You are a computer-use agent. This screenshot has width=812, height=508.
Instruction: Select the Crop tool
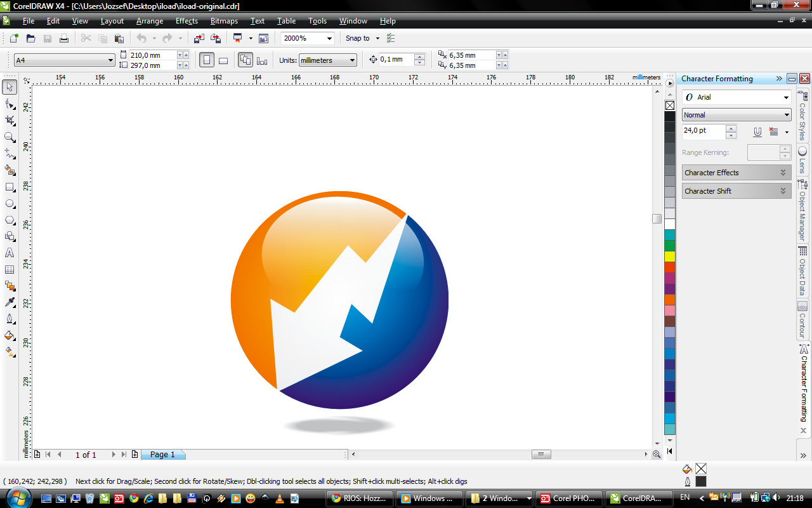tap(10, 120)
